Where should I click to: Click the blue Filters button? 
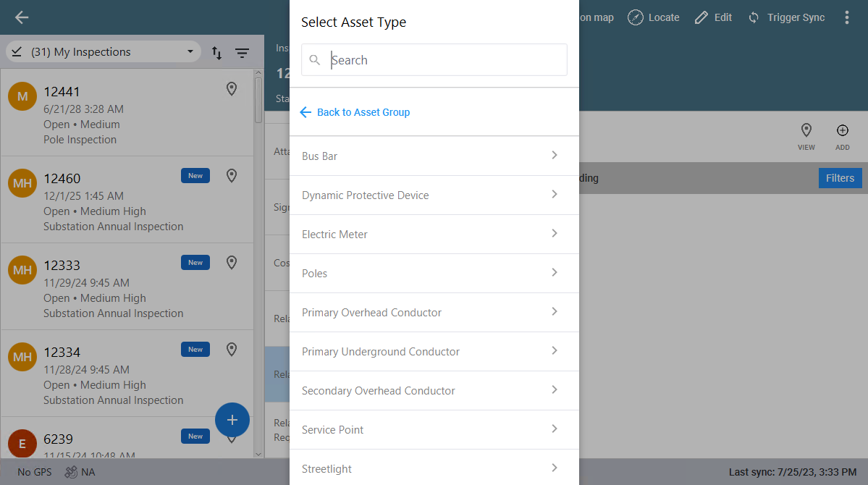[x=840, y=178]
